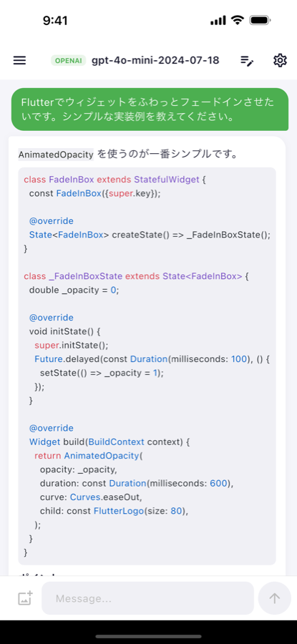This screenshot has width=297, height=644.
Task: Attach an image using the add-photo icon
Action: 26,598
